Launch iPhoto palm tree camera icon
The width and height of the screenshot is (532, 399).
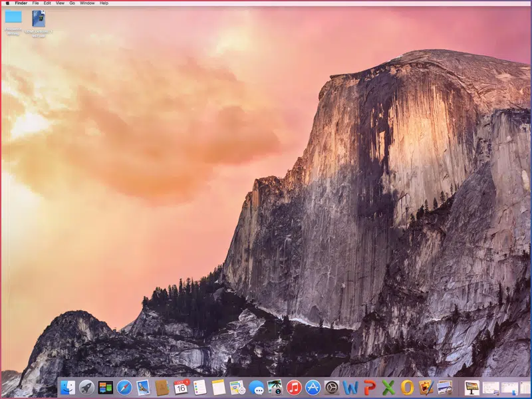click(275, 388)
